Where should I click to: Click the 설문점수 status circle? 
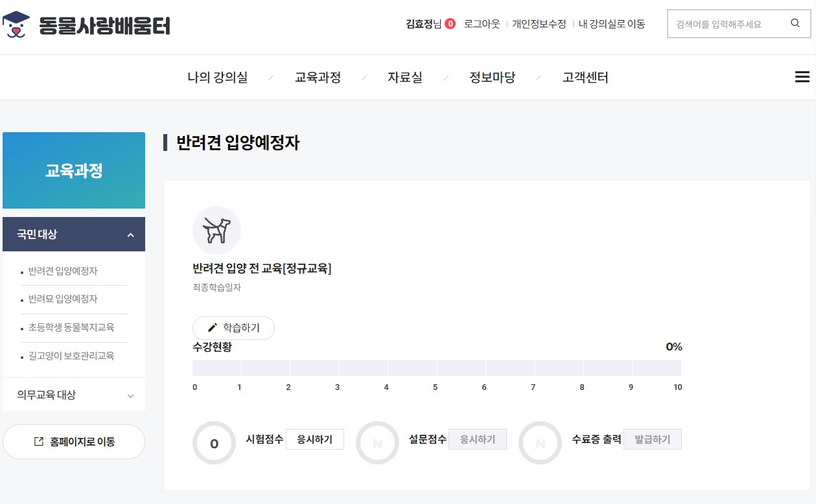377,443
